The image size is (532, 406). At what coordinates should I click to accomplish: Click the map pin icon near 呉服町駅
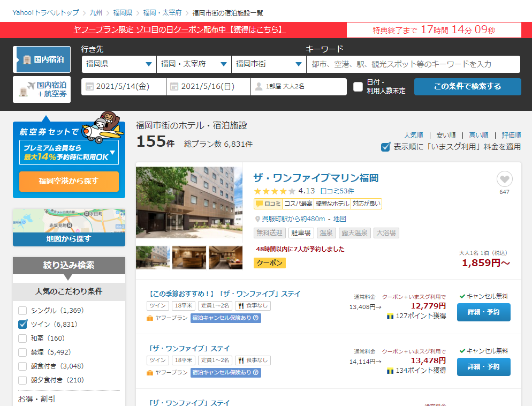pos(257,219)
